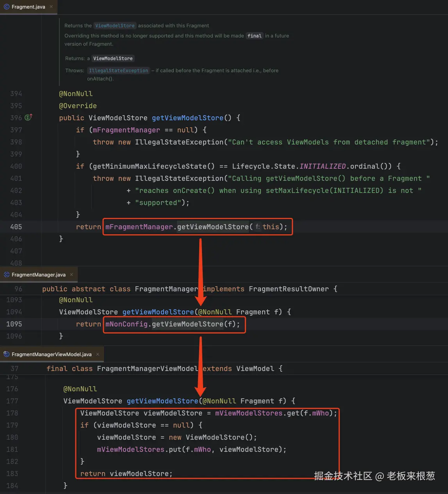Click line number 37 in the gutter
This screenshot has height=494, width=448.
14,369
